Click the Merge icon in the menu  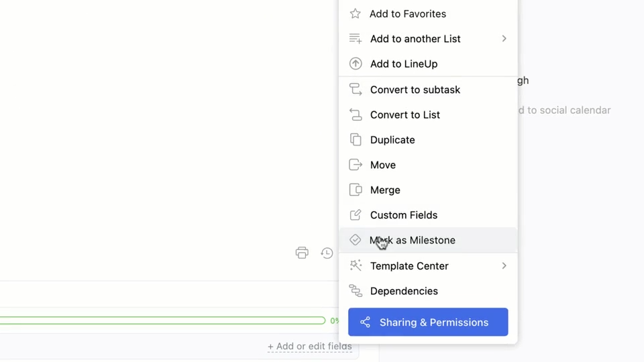click(x=356, y=190)
